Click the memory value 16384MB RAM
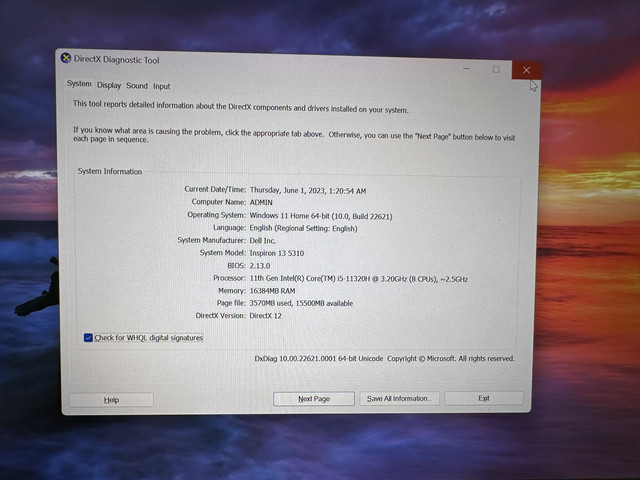Image resolution: width=640 pixels, height=480 pixels. (272, 291)
